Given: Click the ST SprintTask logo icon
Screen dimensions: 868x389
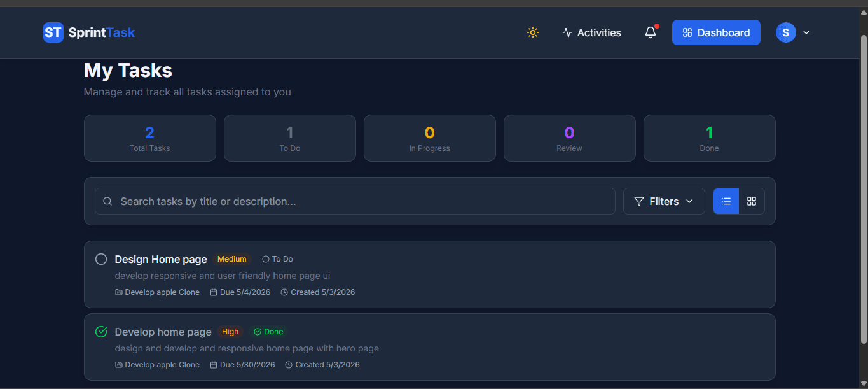Looking at the screenshot, I should (x=53, y=32).
